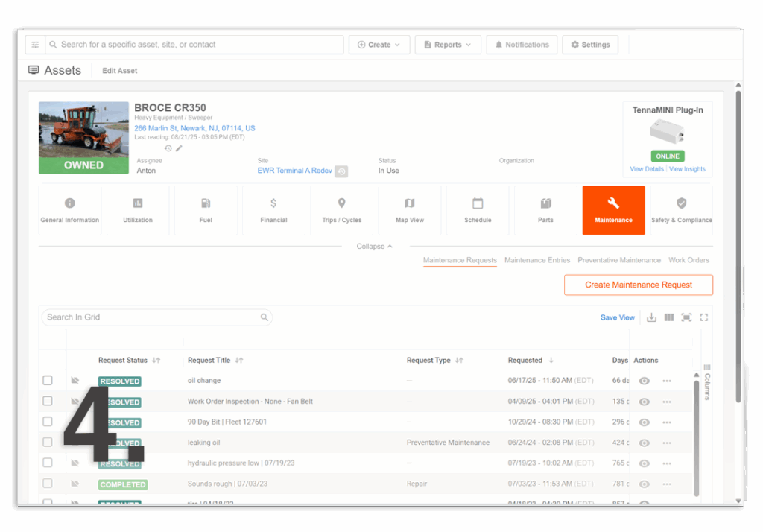Image resolution: width=763 pixels, height=532 pixels.
Task: Select checkbox for hydraulic pressure low request
Action: (48, 463)
